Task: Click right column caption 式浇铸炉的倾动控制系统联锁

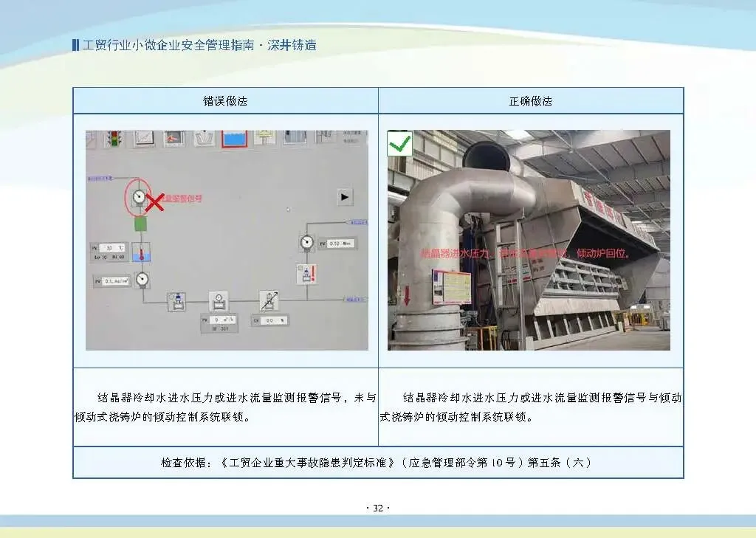Action: [x=456, y=416]
